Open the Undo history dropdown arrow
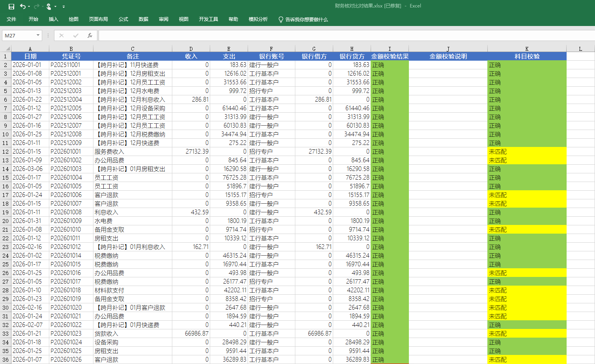This screenshot has height=364, width=595. (29, 7)
